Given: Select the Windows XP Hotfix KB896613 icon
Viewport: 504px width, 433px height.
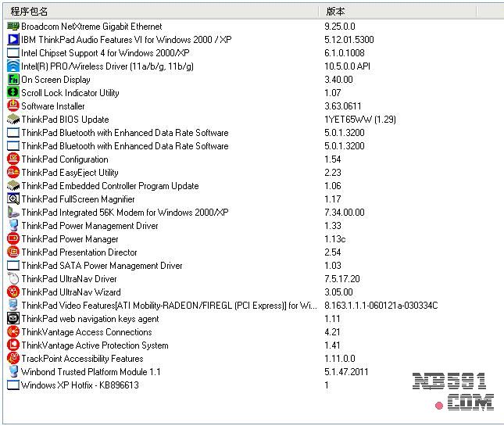Looking at the screenshot, I should point(13,385).
